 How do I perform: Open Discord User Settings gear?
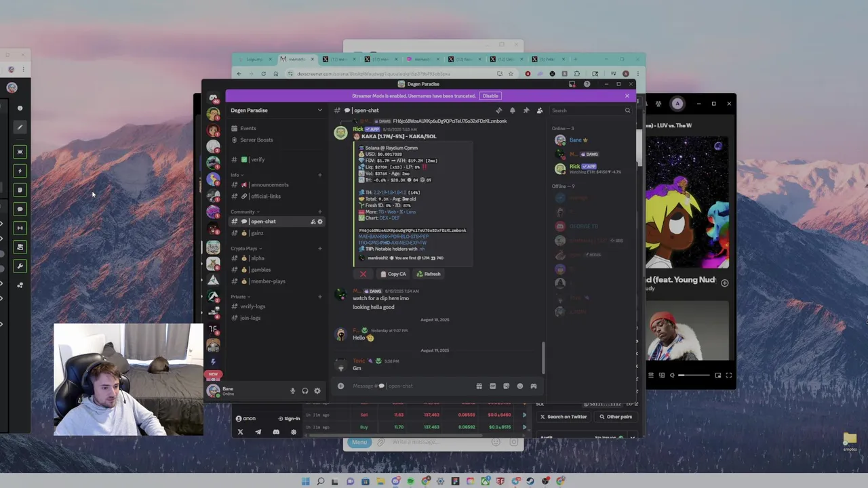pos(317,390)
